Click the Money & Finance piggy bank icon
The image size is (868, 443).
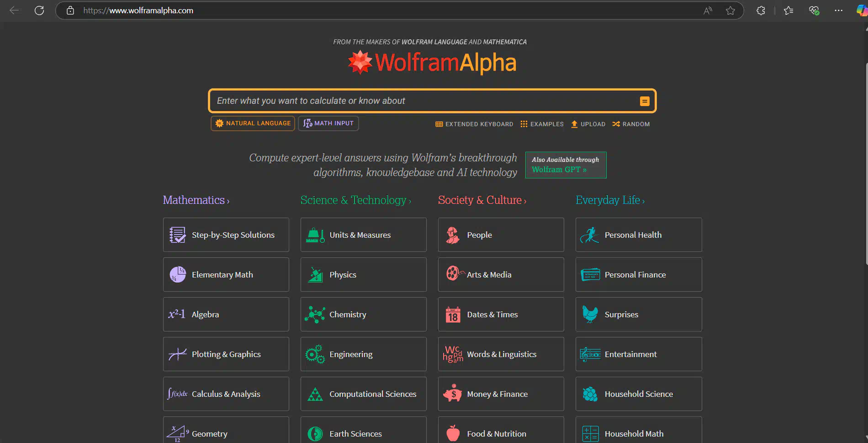coord(453,393)
